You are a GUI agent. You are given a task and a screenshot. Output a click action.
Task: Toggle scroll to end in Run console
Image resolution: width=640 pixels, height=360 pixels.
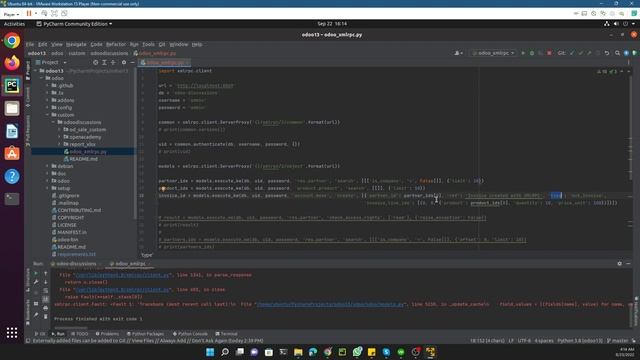point(45,299)
